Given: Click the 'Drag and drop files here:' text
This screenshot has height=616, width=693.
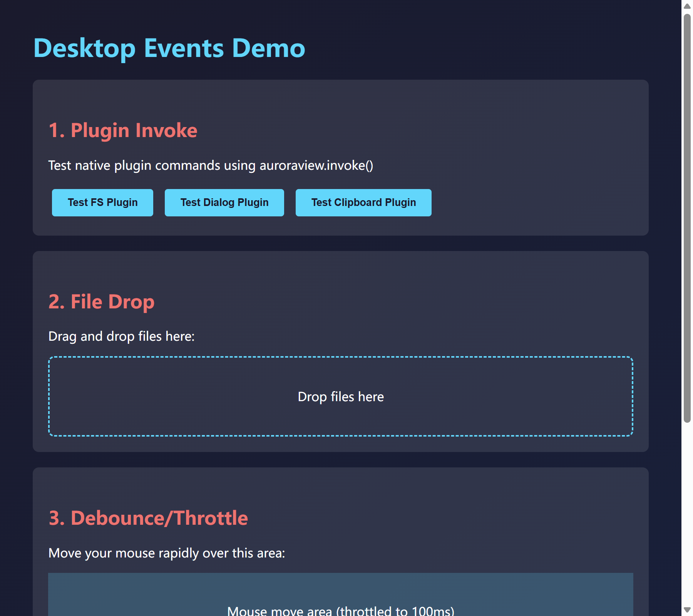Looking at the screenshot, I should pos(121,336).
